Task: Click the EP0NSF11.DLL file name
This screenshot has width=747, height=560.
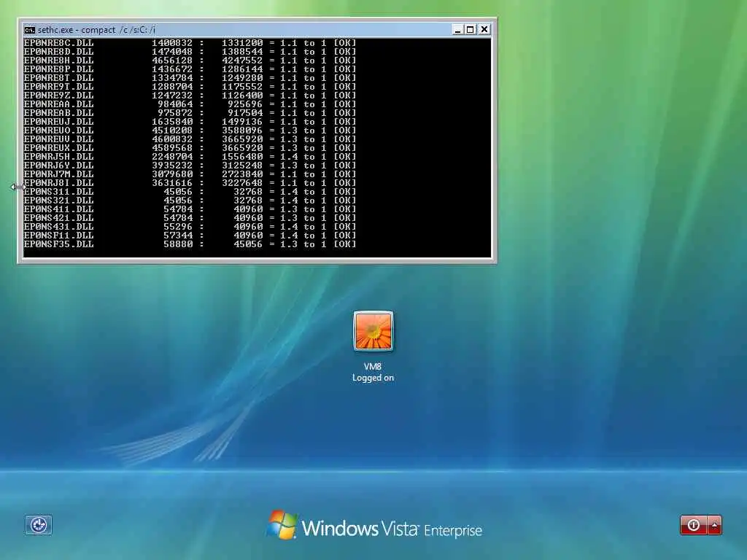Action: pyautogui.click(x=58, y=235)
